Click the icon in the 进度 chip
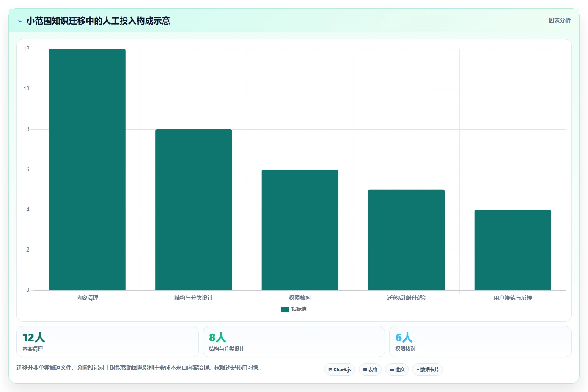This screenshot has height=392, width=588. [x=392, y=370]
